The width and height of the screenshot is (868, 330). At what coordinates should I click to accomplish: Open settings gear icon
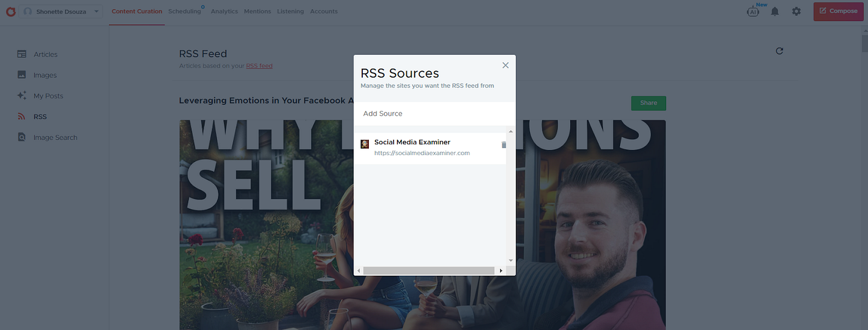(x=796, y=11)
